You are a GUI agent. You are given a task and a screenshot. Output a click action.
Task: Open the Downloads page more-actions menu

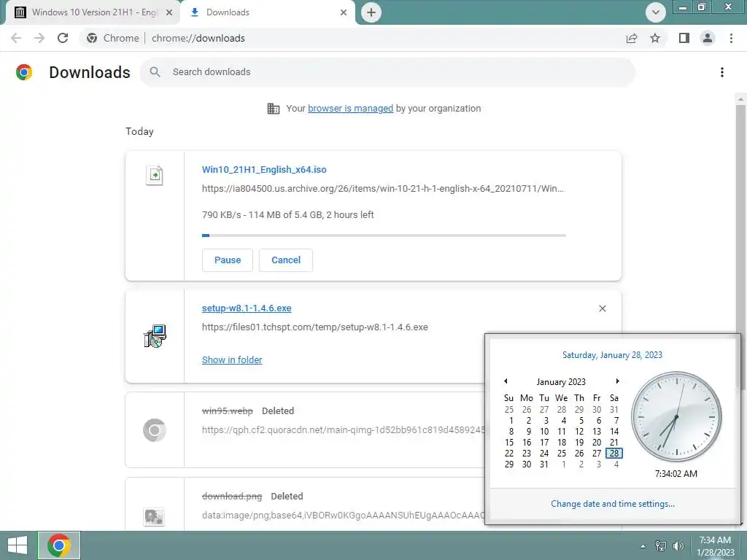tap(722, 72)
